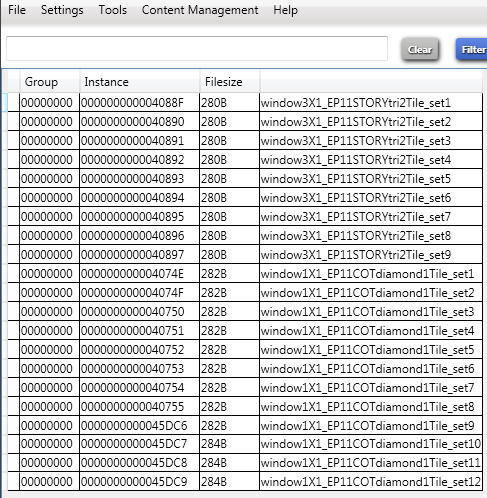Click instance cell 0000000000045DC9
This screenshot has width=487, height=498.
coord(140,482)
